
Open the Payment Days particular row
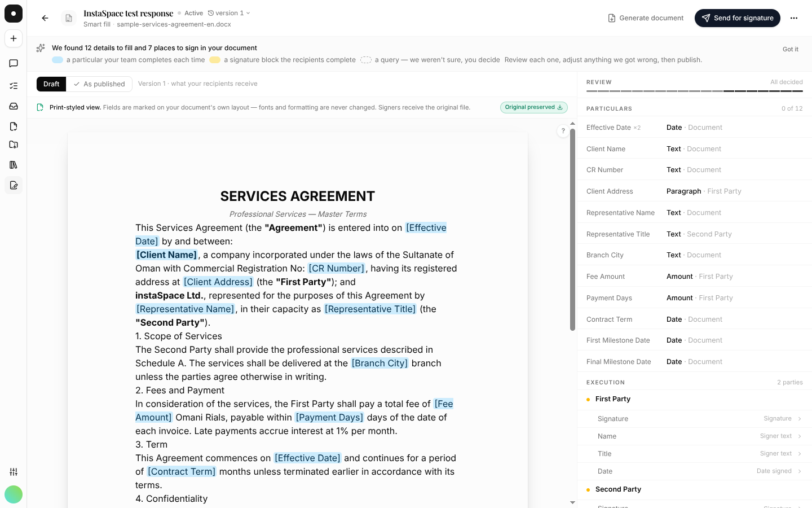pyautogui.click(x=695, y=298)
